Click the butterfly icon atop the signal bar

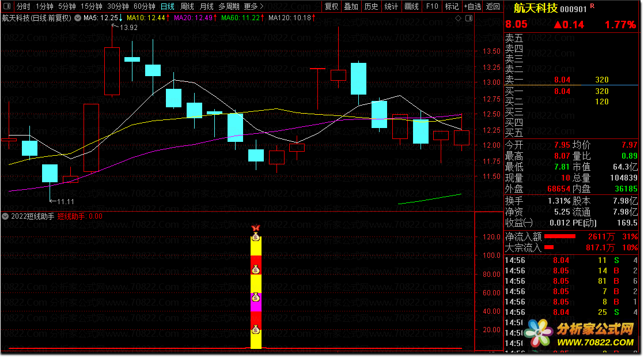tap(256, 228)
